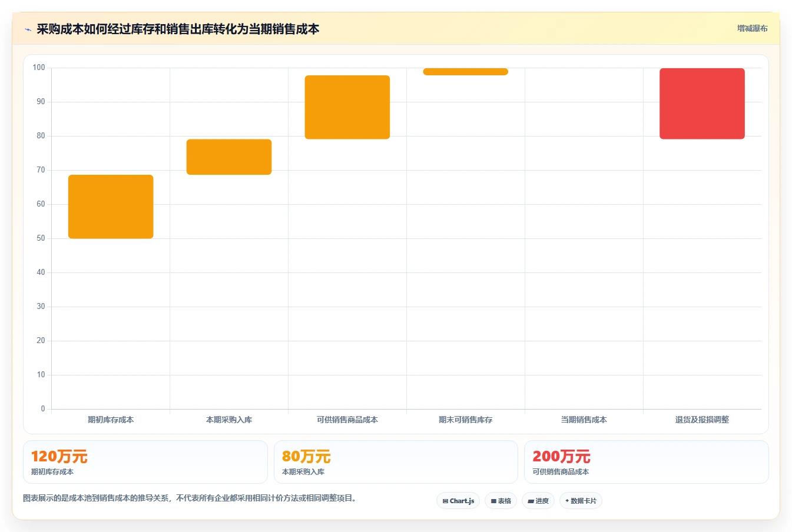The width and height of the screenshot is (792, 532).
Task: Click the orange 可供销售商品成本 waterfall bar
Action: tap(347, 107)
